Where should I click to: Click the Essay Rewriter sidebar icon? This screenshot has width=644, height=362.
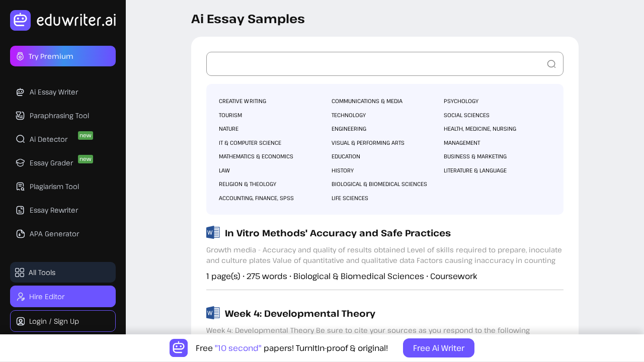coord(20,210)
